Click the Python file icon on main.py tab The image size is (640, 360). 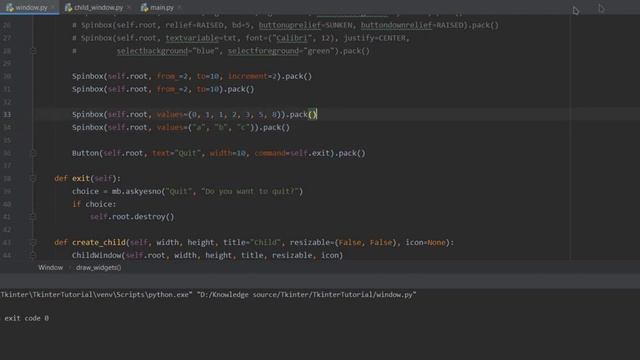[144, 7]
